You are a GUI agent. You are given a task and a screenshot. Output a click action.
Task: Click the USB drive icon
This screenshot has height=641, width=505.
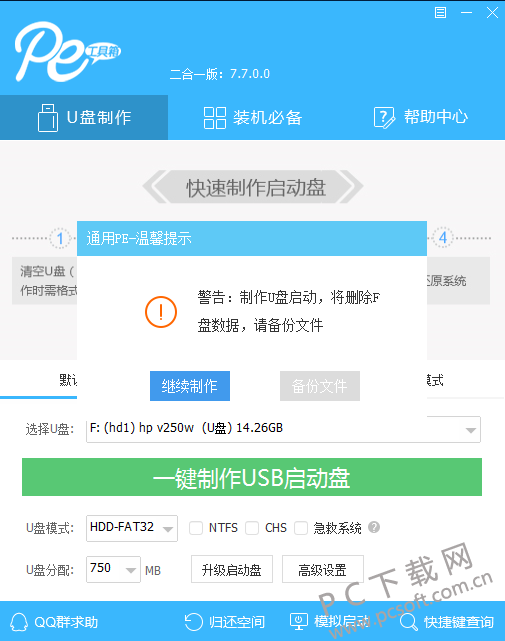47,118
